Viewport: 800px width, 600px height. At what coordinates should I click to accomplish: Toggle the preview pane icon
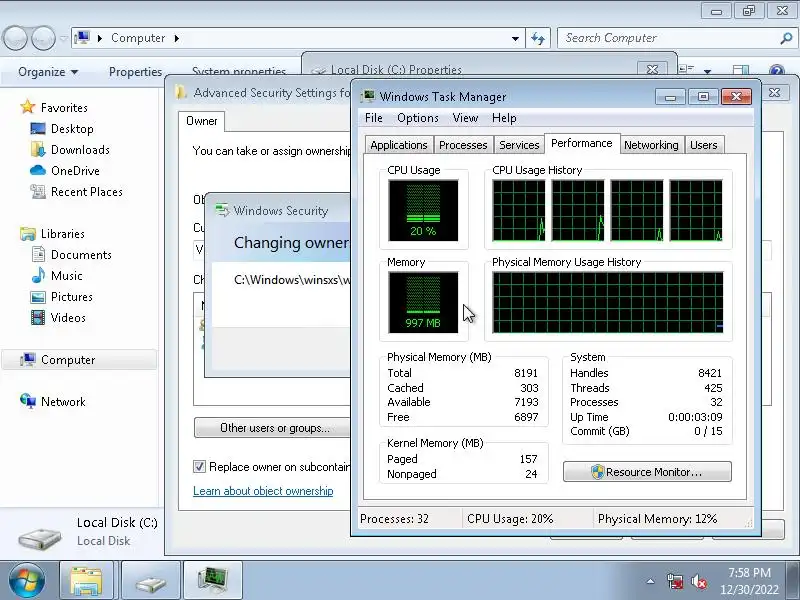click(740, 70)
